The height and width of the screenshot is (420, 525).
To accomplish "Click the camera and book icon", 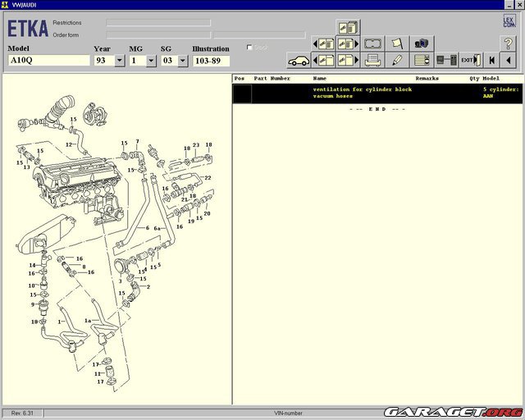I will point(422,43).
